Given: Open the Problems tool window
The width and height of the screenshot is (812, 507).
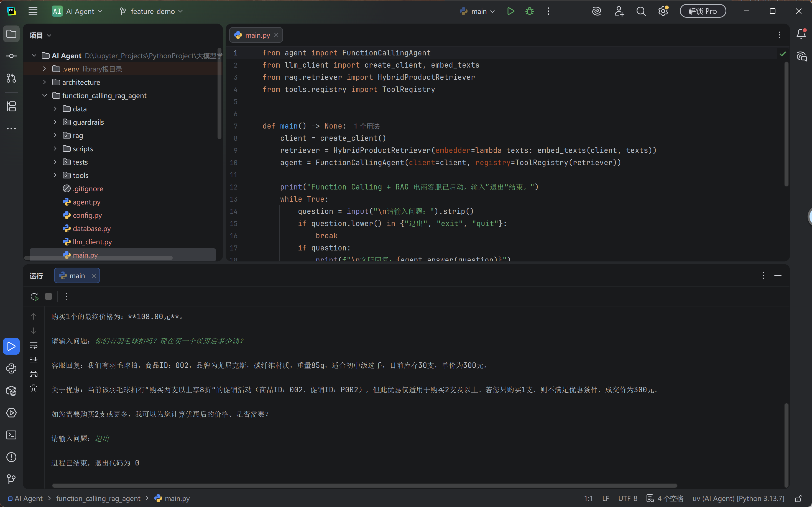Looking at the screenshot, I should click(11, 457).
